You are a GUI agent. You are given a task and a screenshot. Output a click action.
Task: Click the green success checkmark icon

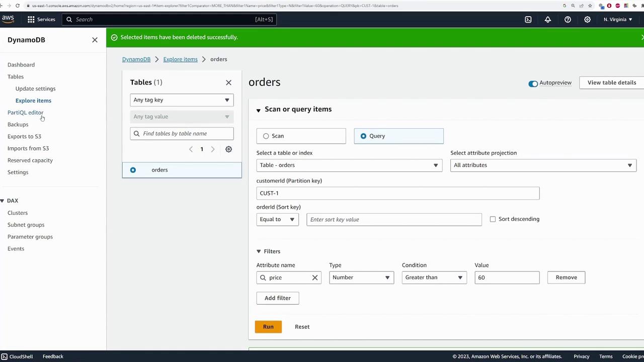pyautogui.click(x=114, y=37)
